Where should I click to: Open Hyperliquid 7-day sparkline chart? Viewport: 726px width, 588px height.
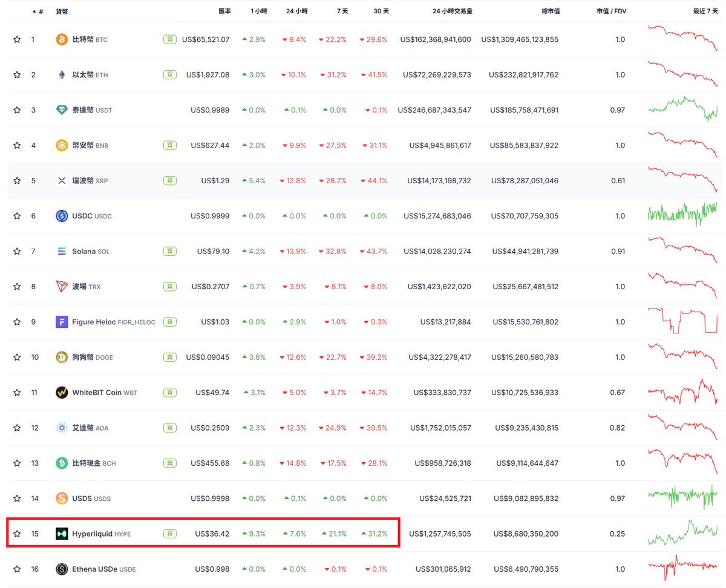[x=682, y=532]
